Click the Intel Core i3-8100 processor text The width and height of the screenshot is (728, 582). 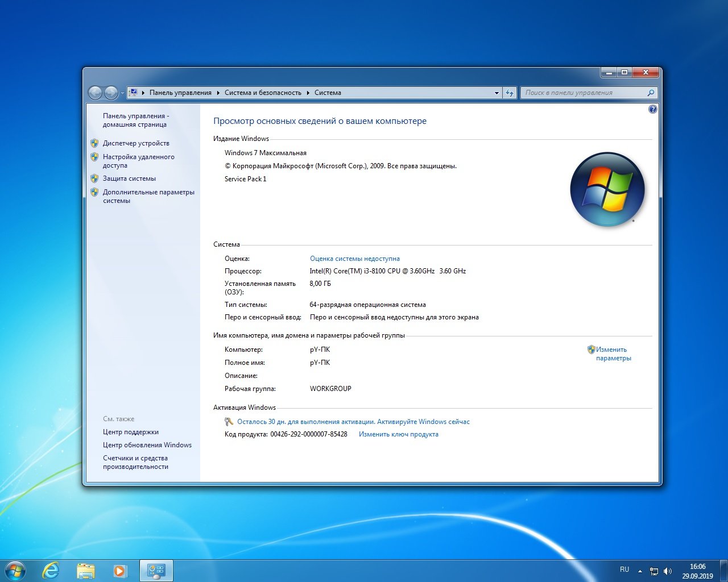(x=388, y=271)
